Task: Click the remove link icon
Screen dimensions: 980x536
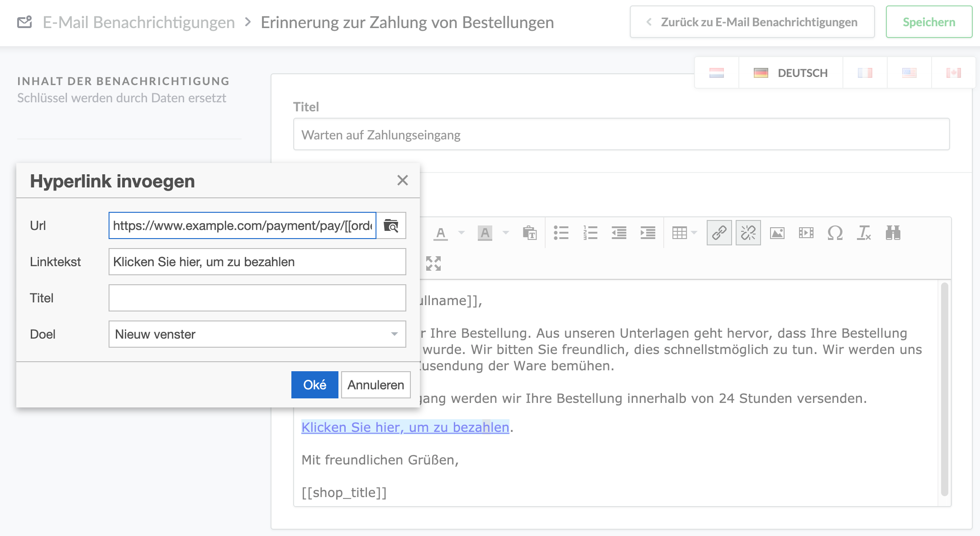Action: tap(748, 233)
